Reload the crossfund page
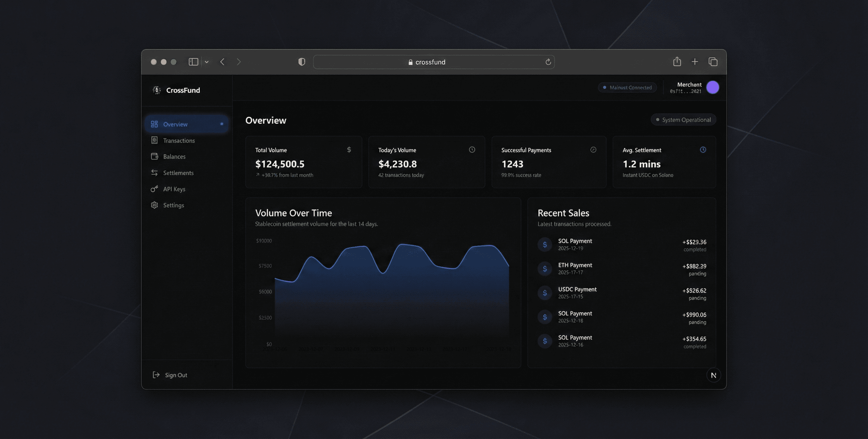 click(548, 62)
